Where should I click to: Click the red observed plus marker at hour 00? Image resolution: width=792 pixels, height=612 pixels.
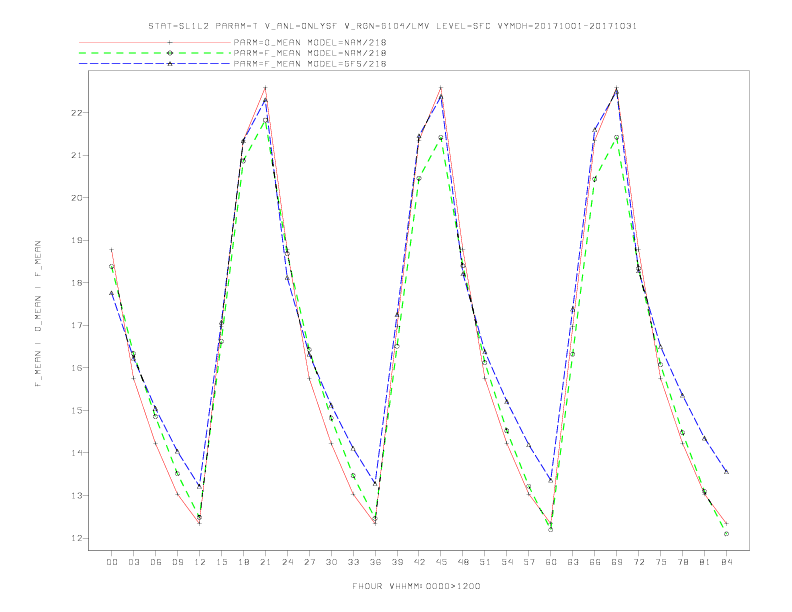pyautogui.click(x=112, y=250)
